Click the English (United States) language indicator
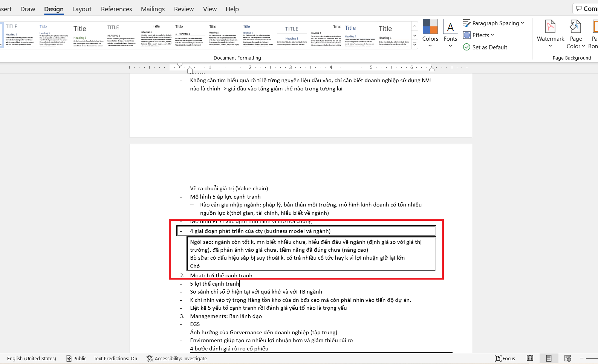 point(32,358)
